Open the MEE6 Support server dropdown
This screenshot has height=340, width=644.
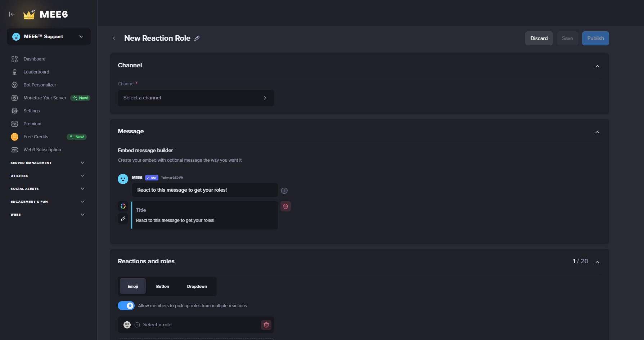(x=49, y=37)
